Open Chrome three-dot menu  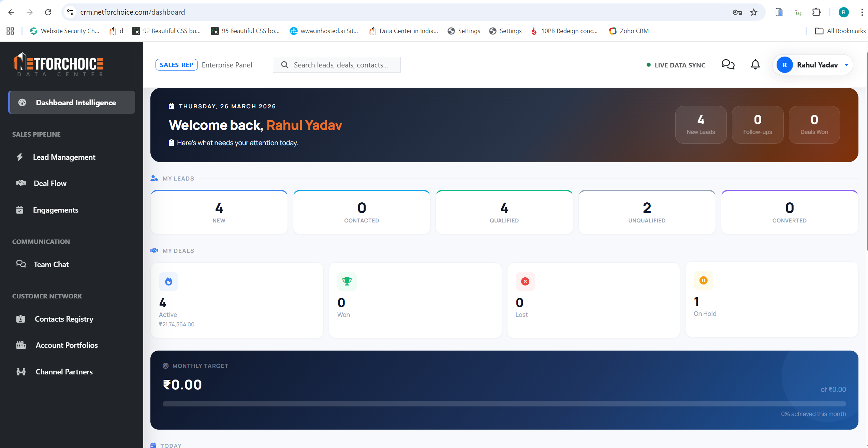tap(862, 12)
